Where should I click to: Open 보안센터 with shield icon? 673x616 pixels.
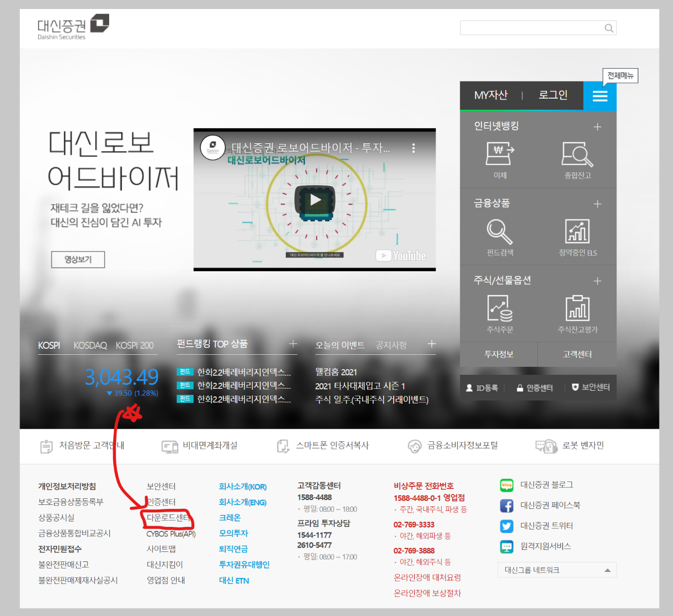[591, 387]
